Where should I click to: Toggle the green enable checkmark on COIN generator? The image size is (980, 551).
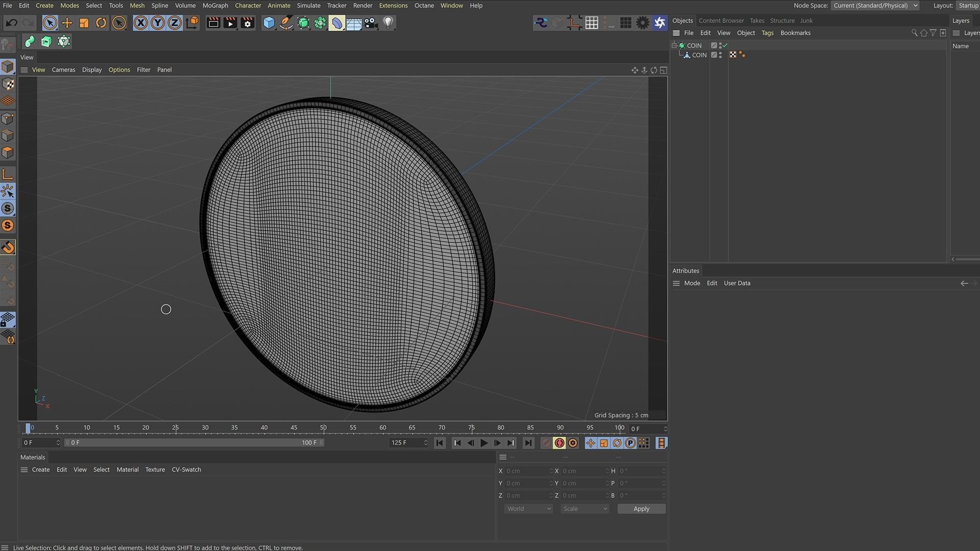pyautogui.click(x=725, y=45)
